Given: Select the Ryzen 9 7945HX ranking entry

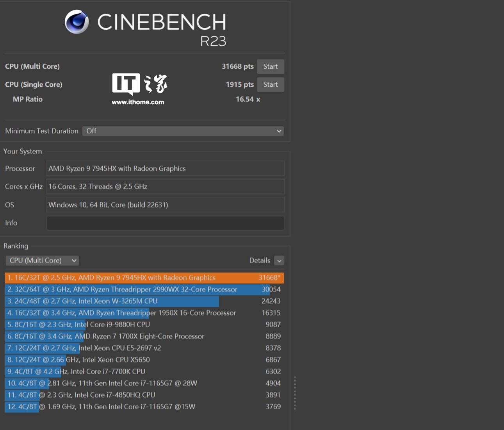Looking at the screenshot, I should (x=144, y=278).
